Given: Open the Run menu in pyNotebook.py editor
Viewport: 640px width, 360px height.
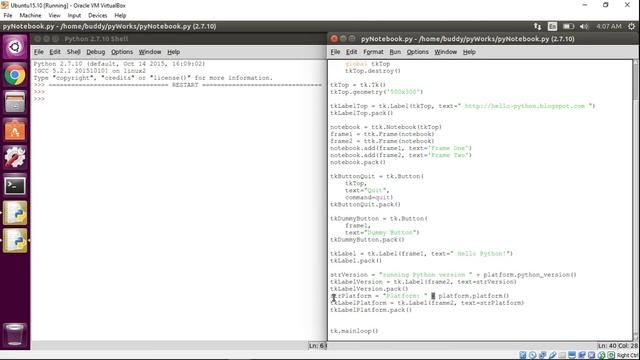Looking at the screenshot, I should coord(395,52).
